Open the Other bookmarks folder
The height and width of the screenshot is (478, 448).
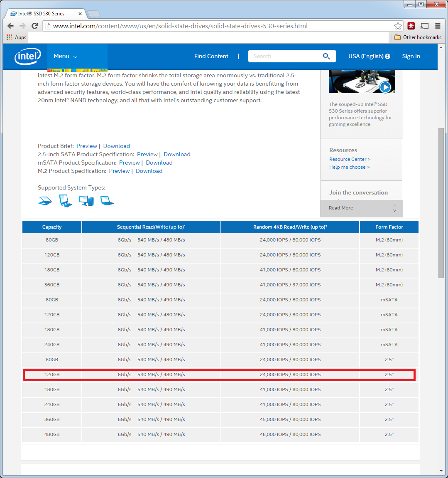coord(418,37)
